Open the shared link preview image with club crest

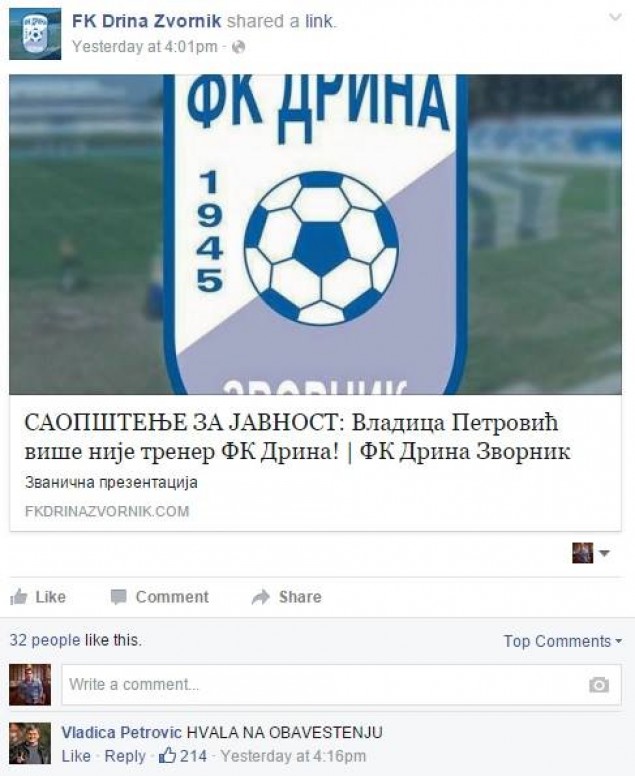coord(315,235)
